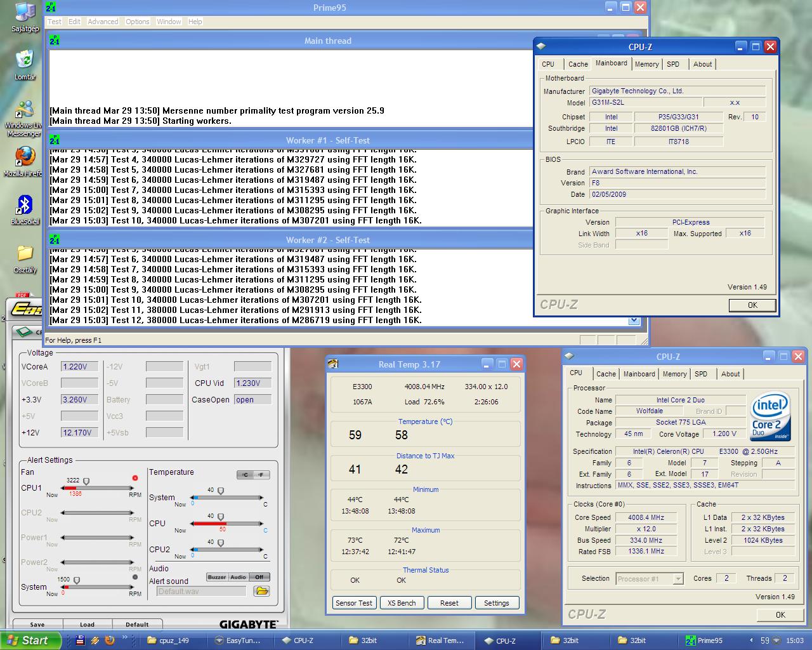
Task: Click the Prime95 title bar icon
Action: point(51,7)
